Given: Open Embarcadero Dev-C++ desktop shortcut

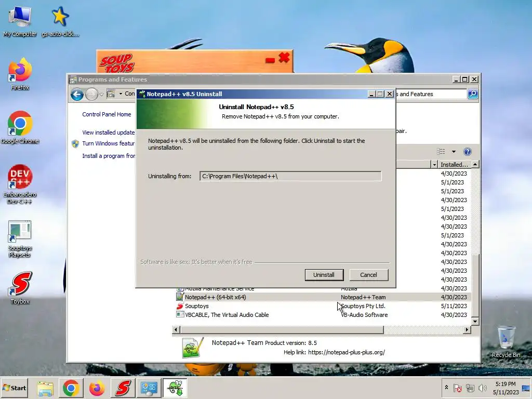Looking at the screenshot, I should point(20,184).
